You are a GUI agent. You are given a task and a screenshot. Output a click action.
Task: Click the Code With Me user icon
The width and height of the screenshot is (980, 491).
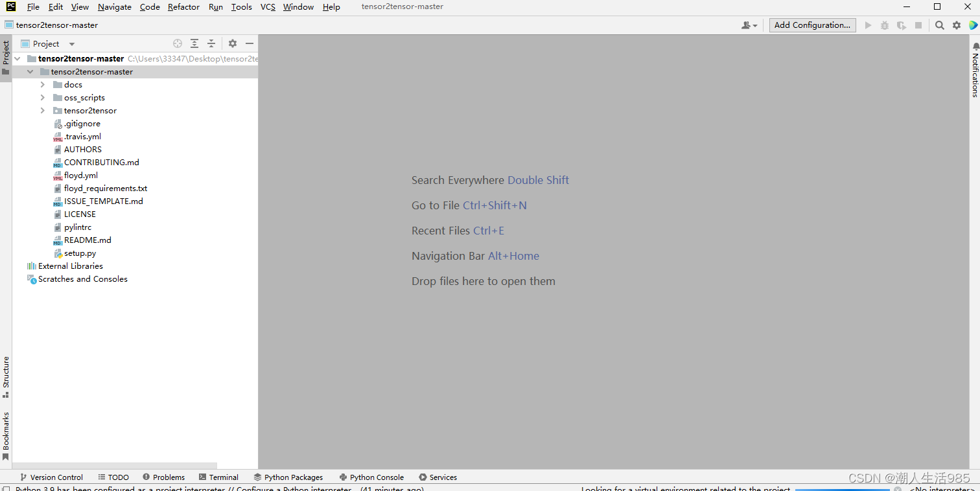[749, 25]
